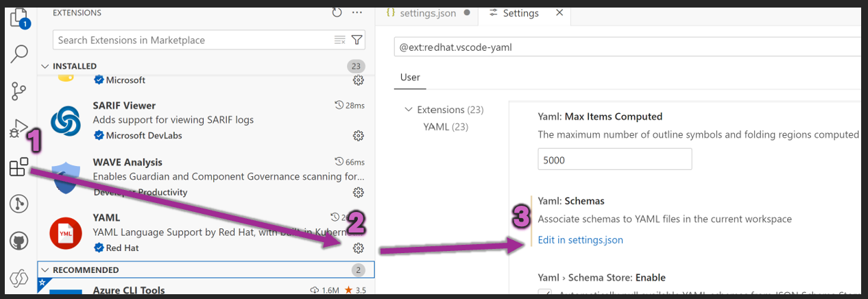Select Yaml Schema Store: Enable setting title

(602, 278)
